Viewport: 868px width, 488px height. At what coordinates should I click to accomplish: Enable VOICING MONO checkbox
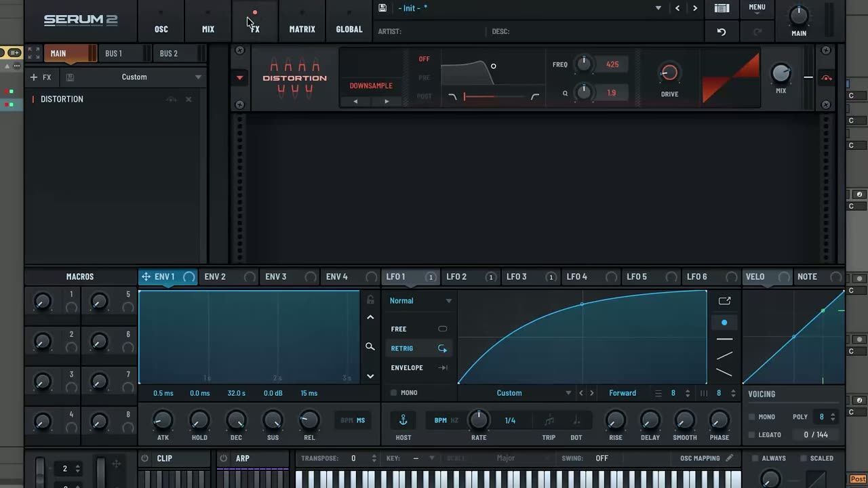click(x=751, y=418)
